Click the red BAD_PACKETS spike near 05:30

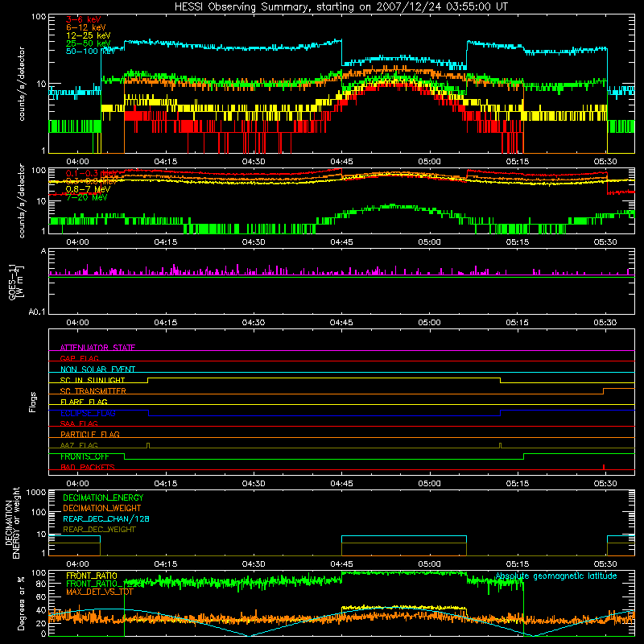click(x=603, y=467)
